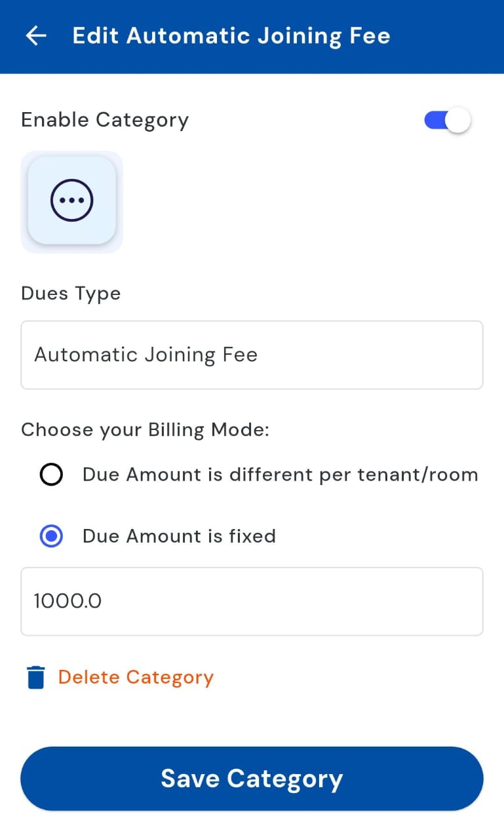The image size is (504, 839).
Task: Tap the circled three-dots category icon
Action: [x=72, y=201]
